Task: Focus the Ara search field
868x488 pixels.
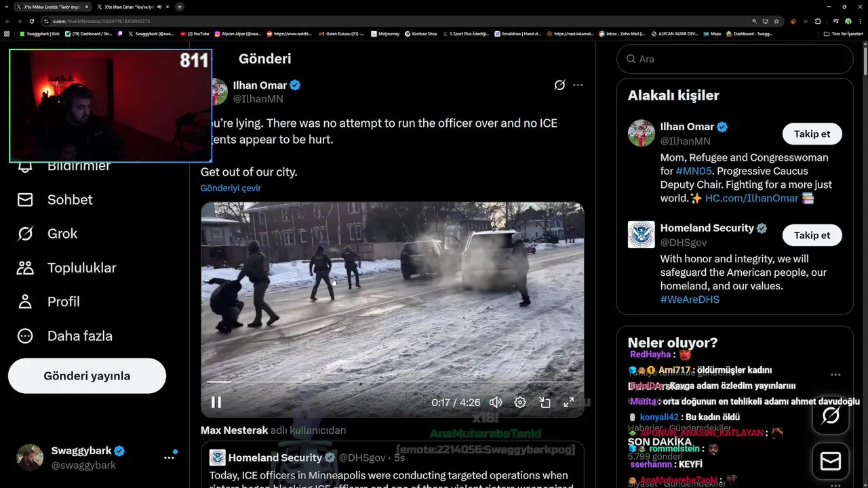Action: coord(735,59)
